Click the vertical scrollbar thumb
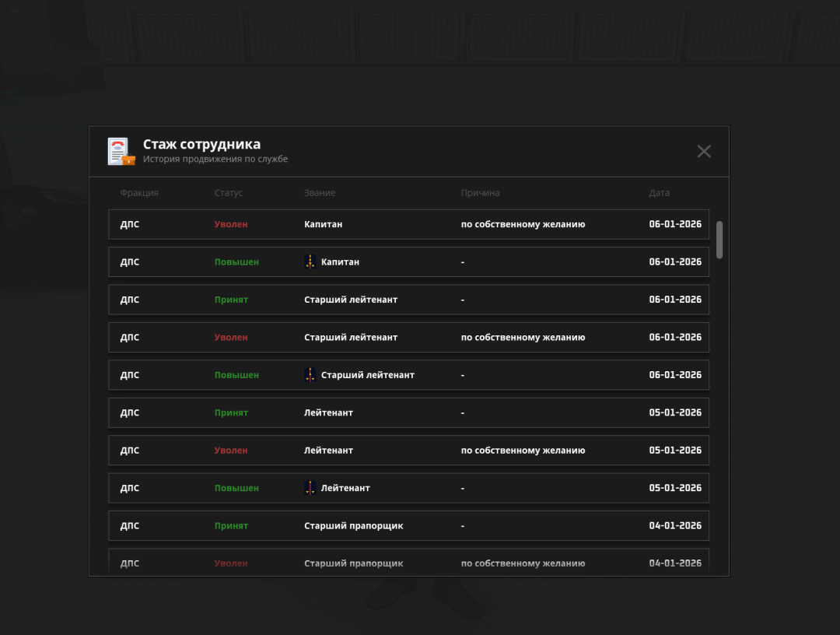This screenshot has height=635, width=840. (719, 240)
